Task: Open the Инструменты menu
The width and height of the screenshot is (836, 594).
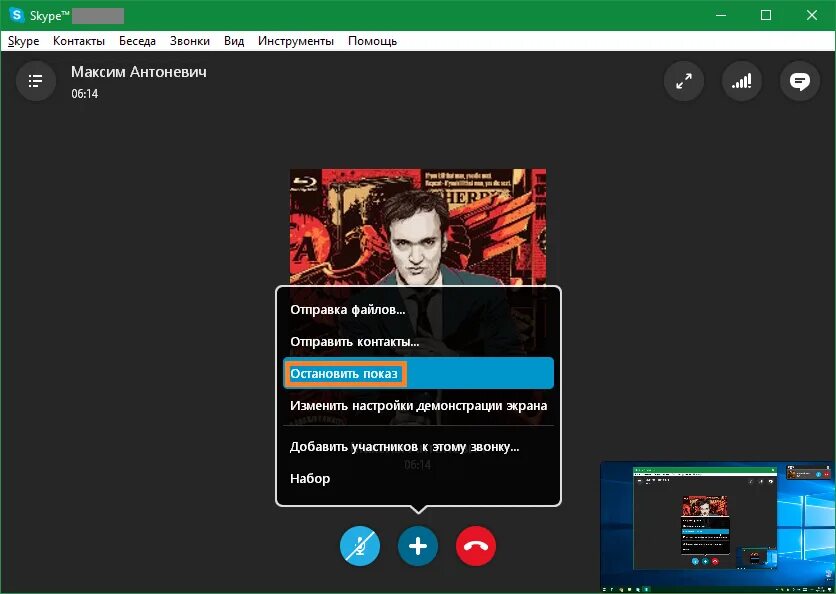Action: pos(296,41)
